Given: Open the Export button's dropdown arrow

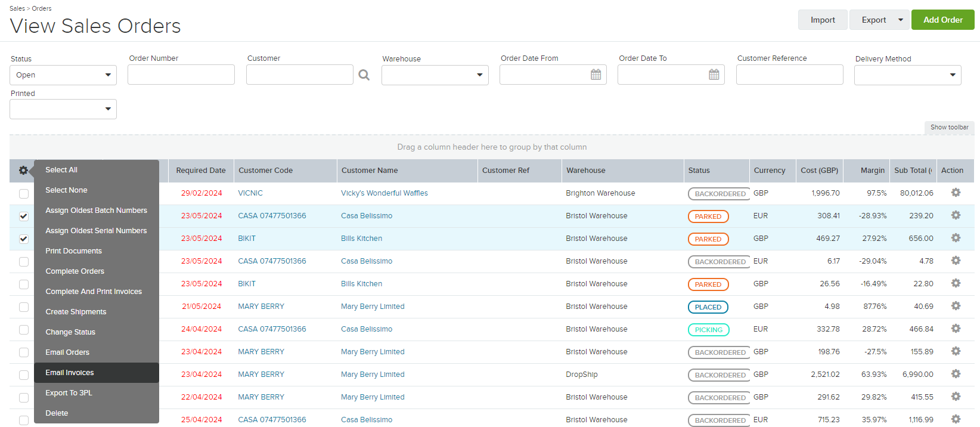Looking at the screenshot, I should [x=901, y=20].
